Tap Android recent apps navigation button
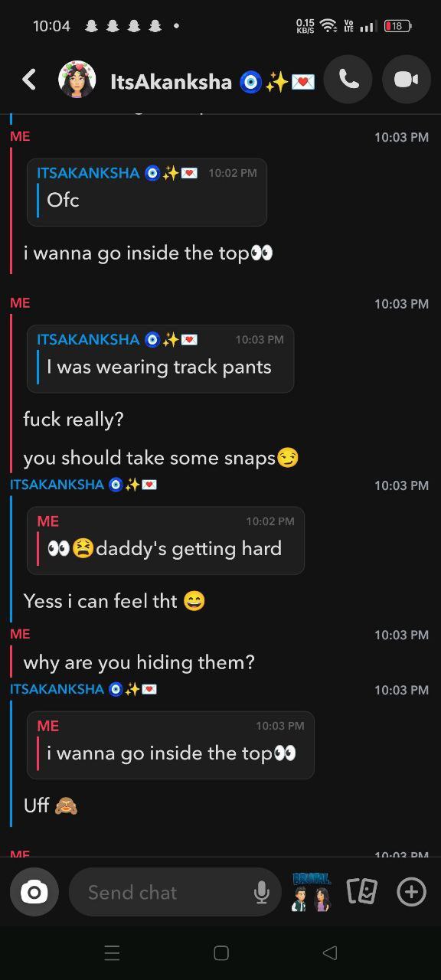This screenshot has height=980, width=441. (112, 952)
